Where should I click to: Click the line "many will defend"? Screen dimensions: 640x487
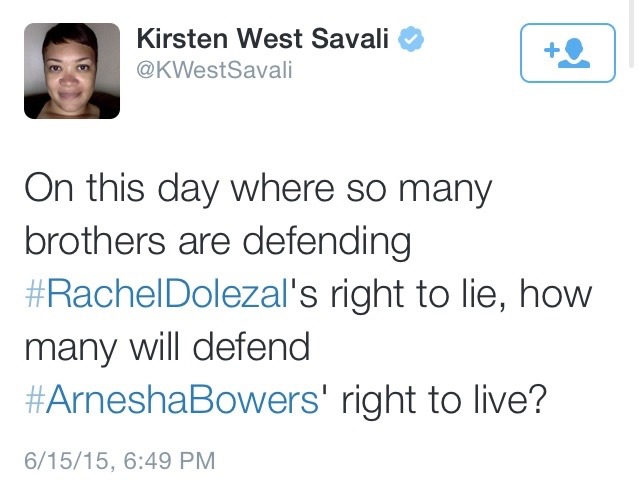point(167,350)
